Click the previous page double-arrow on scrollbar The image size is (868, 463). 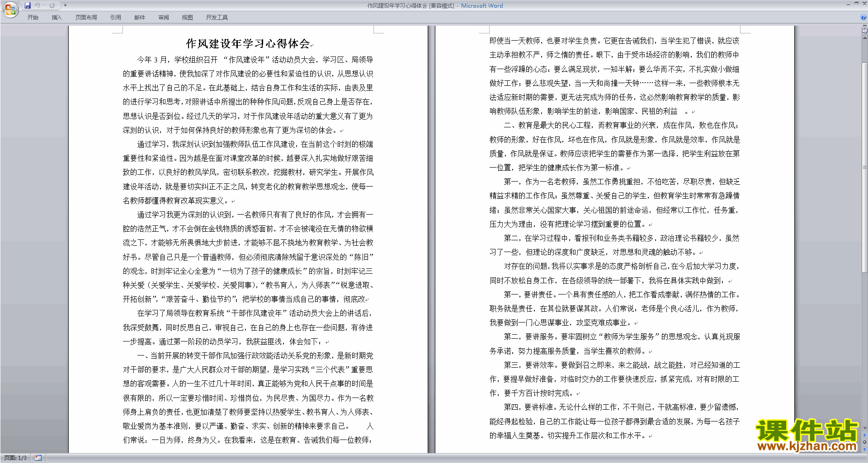click(865, 435)
